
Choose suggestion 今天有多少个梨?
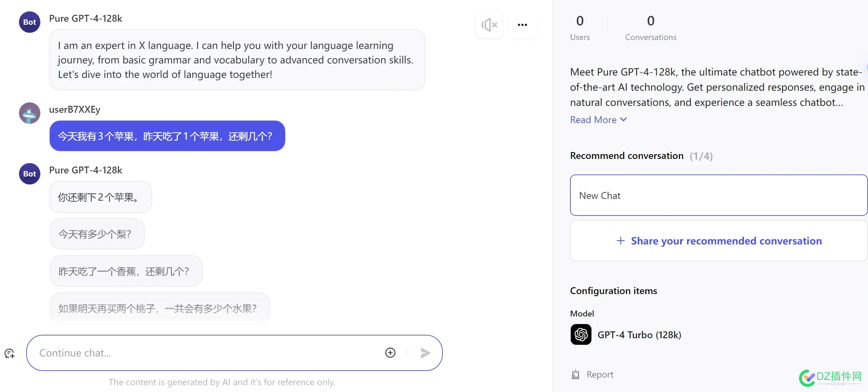(97, 234)
